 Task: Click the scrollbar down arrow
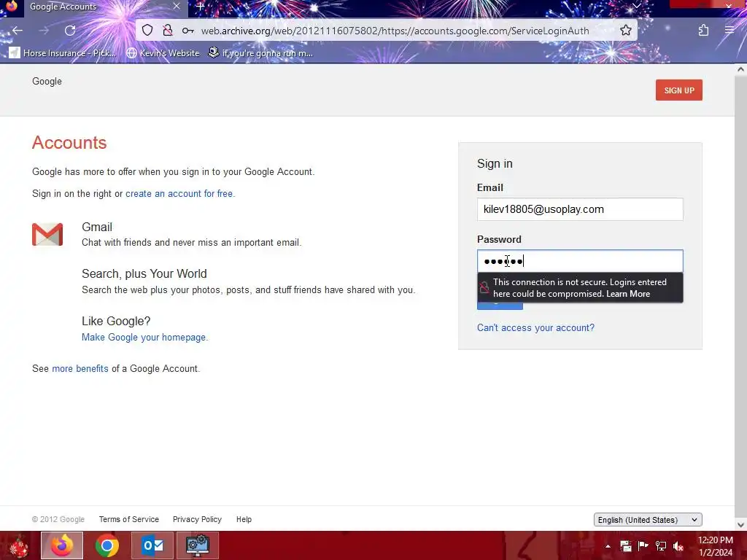(x=740, y=525)
